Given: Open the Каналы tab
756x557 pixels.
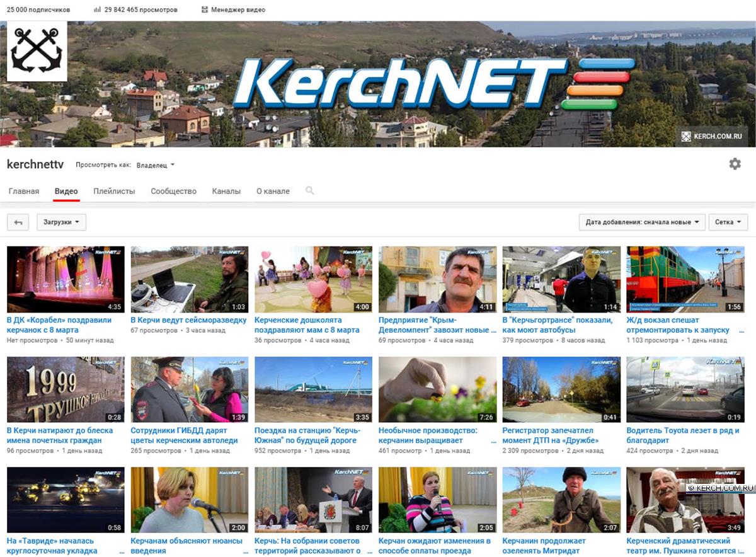Looking at the screenshot, I should [x=226, y=192].
